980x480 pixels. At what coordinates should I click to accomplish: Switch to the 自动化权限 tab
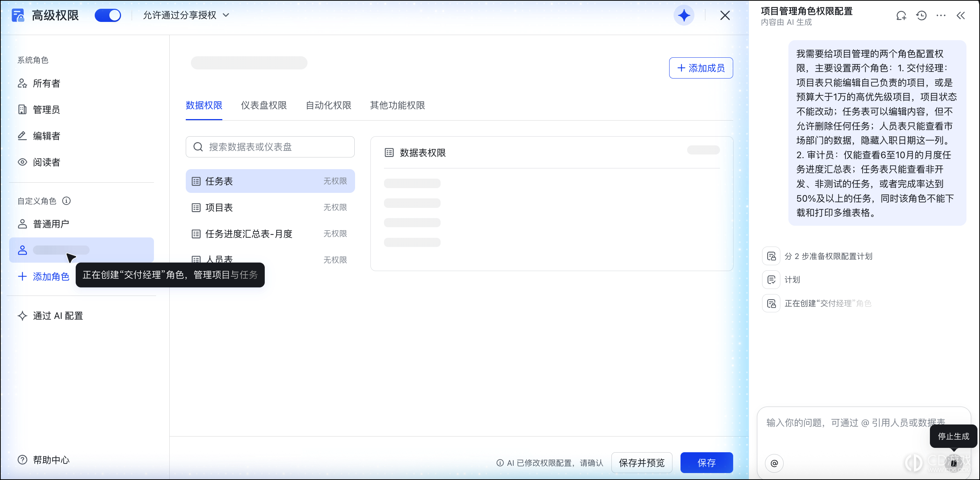[x=328, y=105]
